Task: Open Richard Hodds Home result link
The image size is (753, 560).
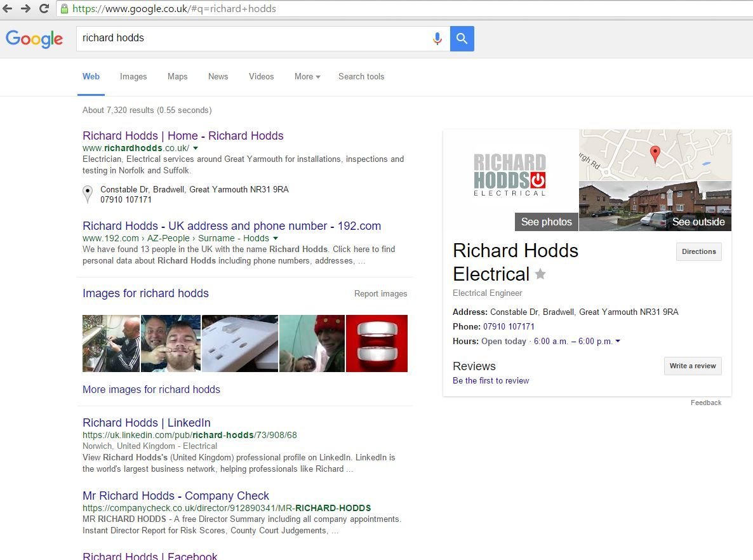Action: (183, 135)
